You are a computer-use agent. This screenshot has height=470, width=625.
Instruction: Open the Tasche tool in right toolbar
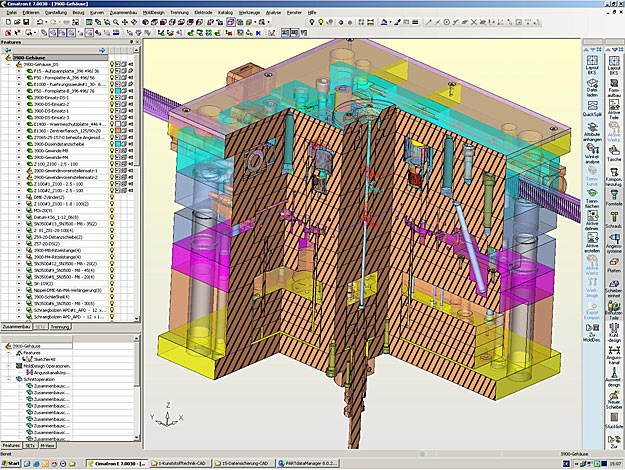tap(613, 152)
